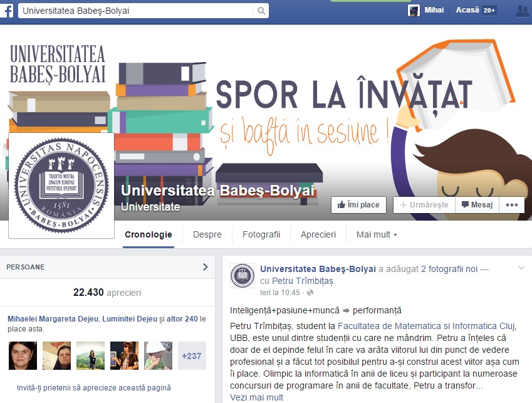Image resolution: width=532 pixels, height=403 pixels.
Task: Expand post with Vezi mai mult
Action: click(x=256, y=397)
